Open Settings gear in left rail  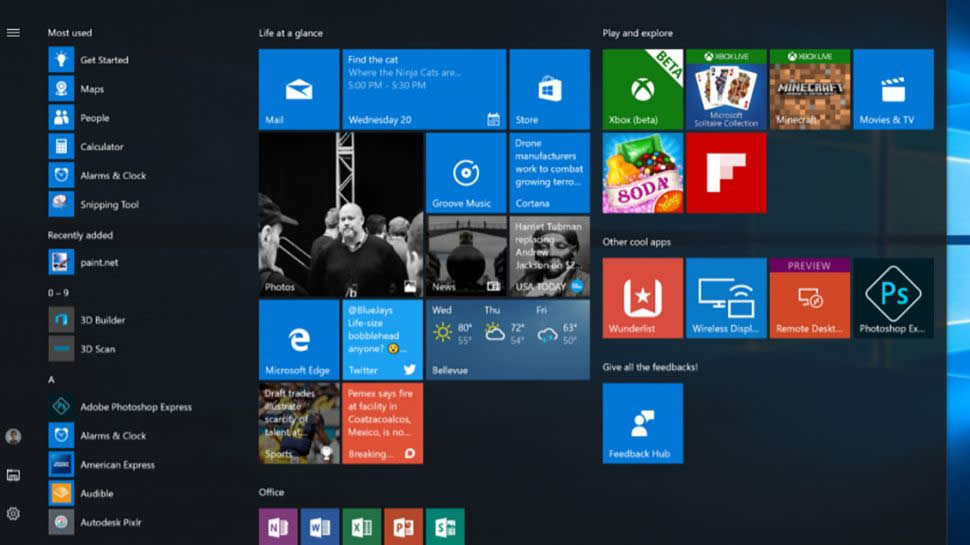pyautogui.click(x=13, y=514)
